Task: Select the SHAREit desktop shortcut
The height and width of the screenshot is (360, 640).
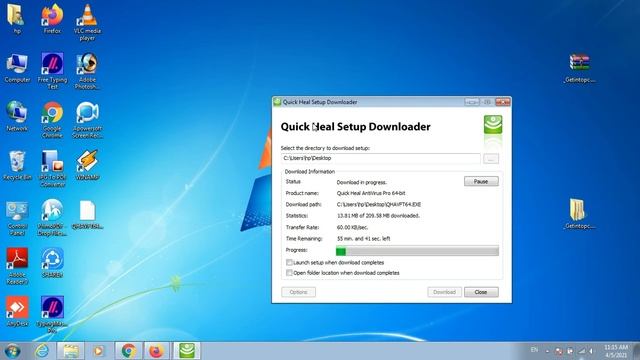Action: tap(52, 263)
